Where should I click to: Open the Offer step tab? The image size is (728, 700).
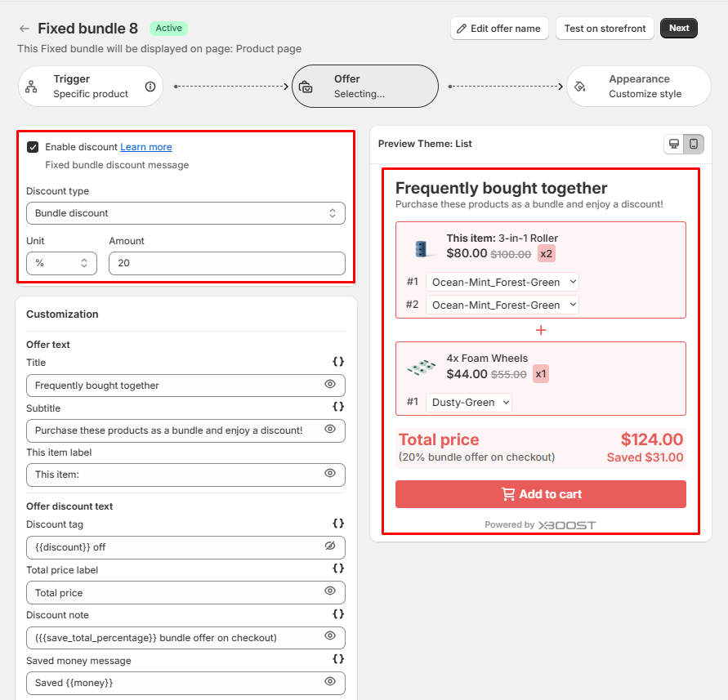point(364,87)
